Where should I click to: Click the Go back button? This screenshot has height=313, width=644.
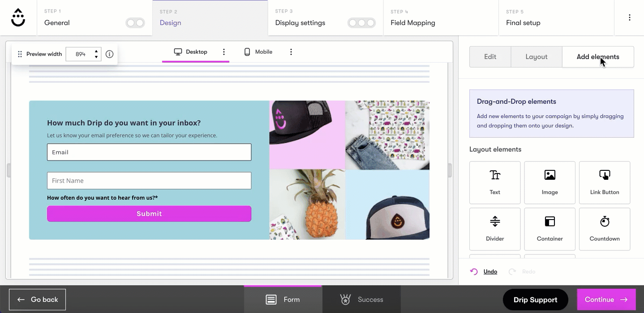click(x=37, y=300)
